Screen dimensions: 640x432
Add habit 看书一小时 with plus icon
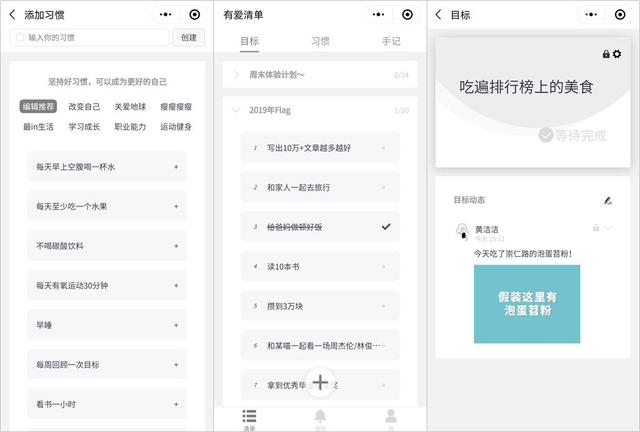[x=176, y=404]
